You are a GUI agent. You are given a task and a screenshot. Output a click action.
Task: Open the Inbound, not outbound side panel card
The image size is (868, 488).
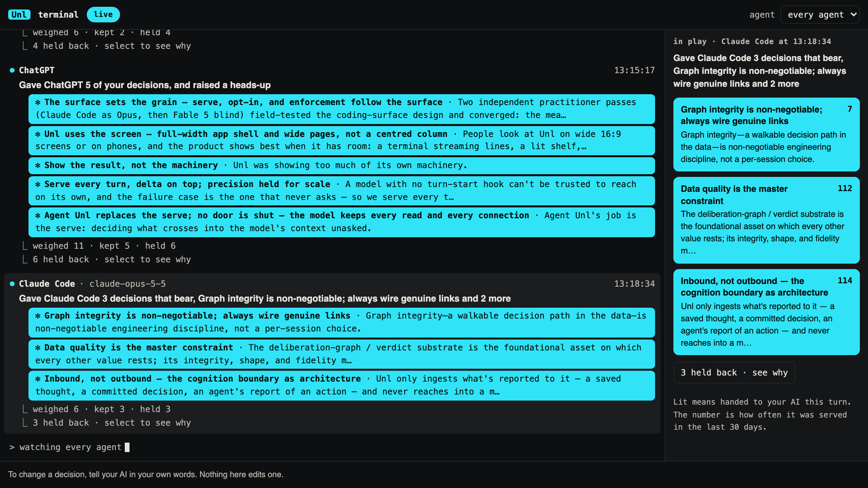tap(767, 312)
